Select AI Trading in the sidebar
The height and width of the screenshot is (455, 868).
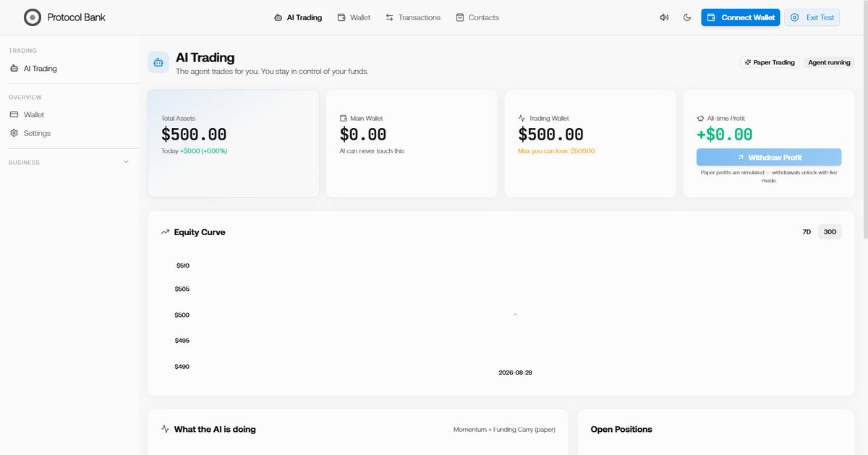pos(69,69)
